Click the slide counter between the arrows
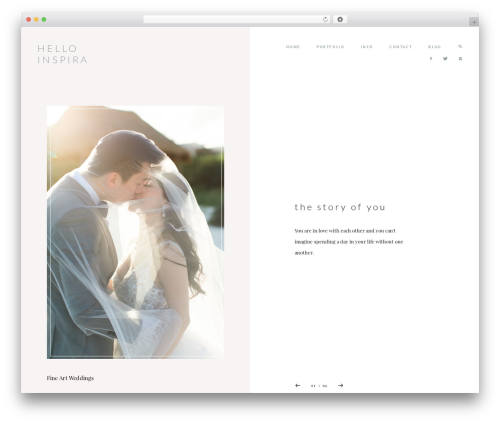This screenshot has width=500, height=423. [319, 386]
